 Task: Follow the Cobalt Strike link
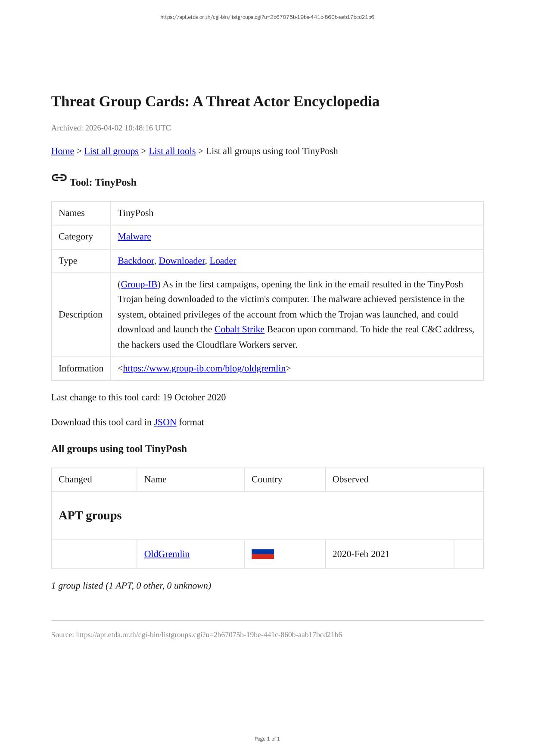click(x=239, y=329)
